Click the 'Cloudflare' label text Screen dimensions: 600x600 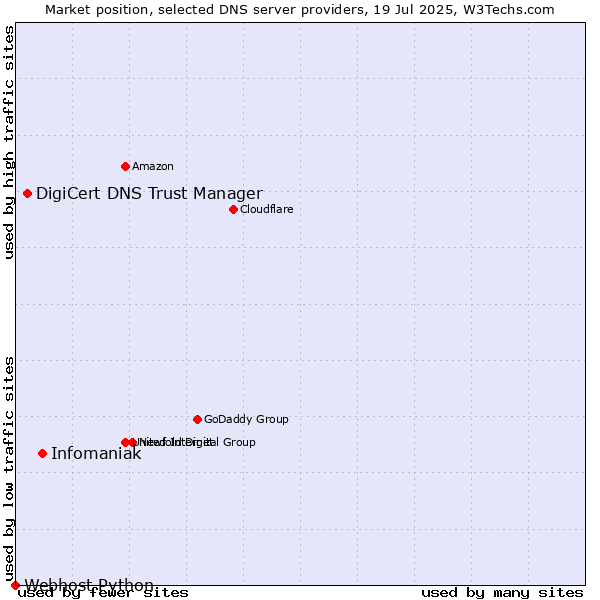click(x=267, y=209)
